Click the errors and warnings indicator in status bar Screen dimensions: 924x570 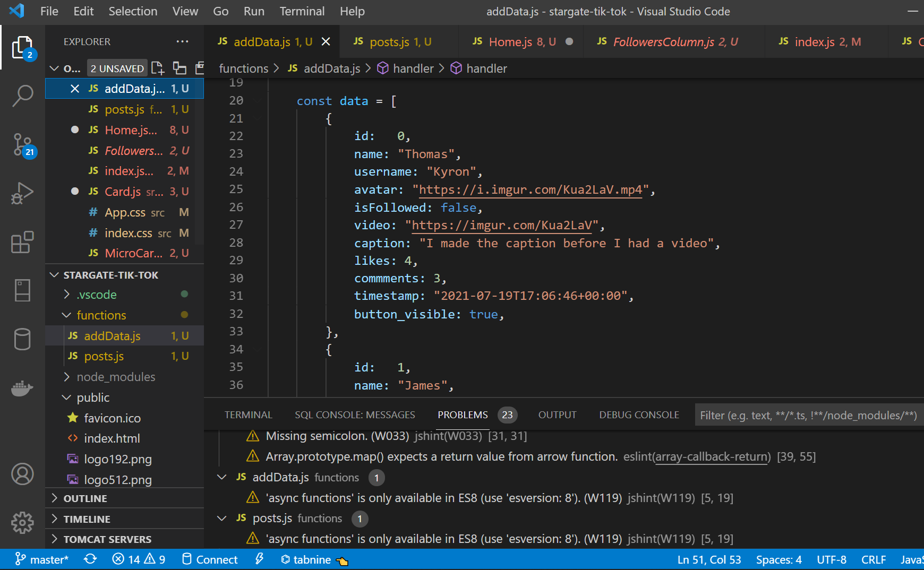tap(138, 559)
